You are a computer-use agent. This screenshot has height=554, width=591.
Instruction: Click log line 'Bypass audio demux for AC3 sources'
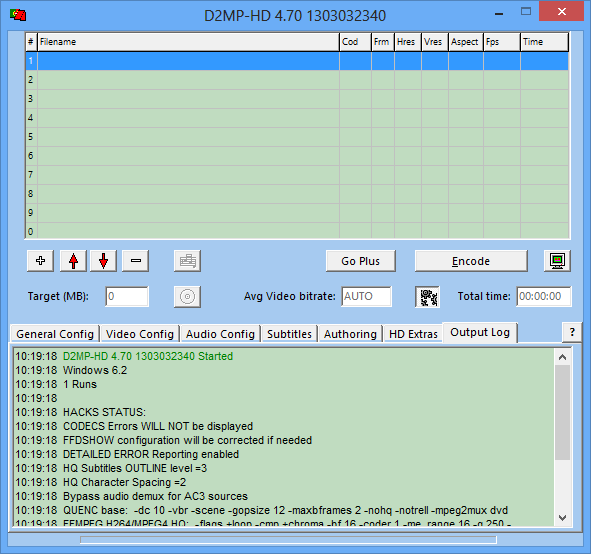click(155, 496)
